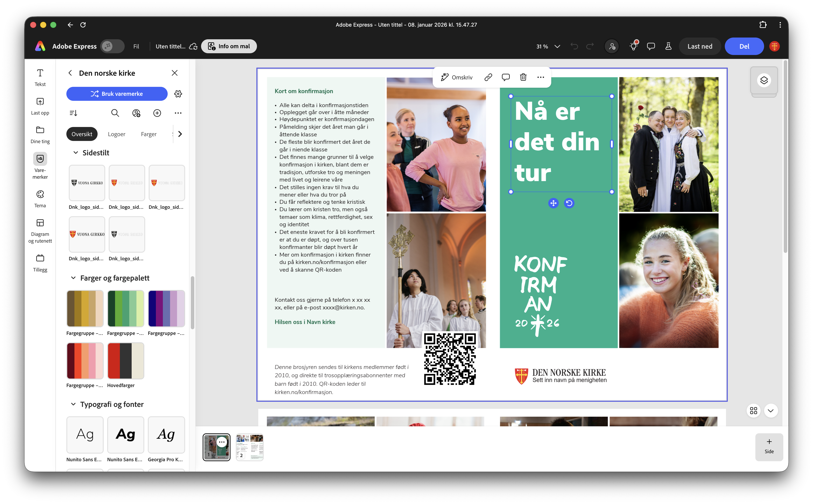
Task: Select the Tekst tool in the left sidebar
Action: coord(40,77)
